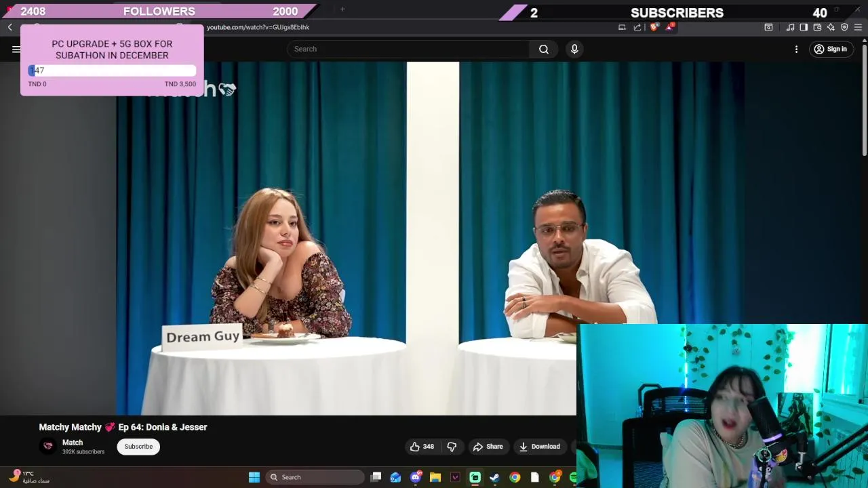Open the blank document icon on taskbar
Image resolution: width=868 pixels, height=488 pixels.
[x=535, y=477]
